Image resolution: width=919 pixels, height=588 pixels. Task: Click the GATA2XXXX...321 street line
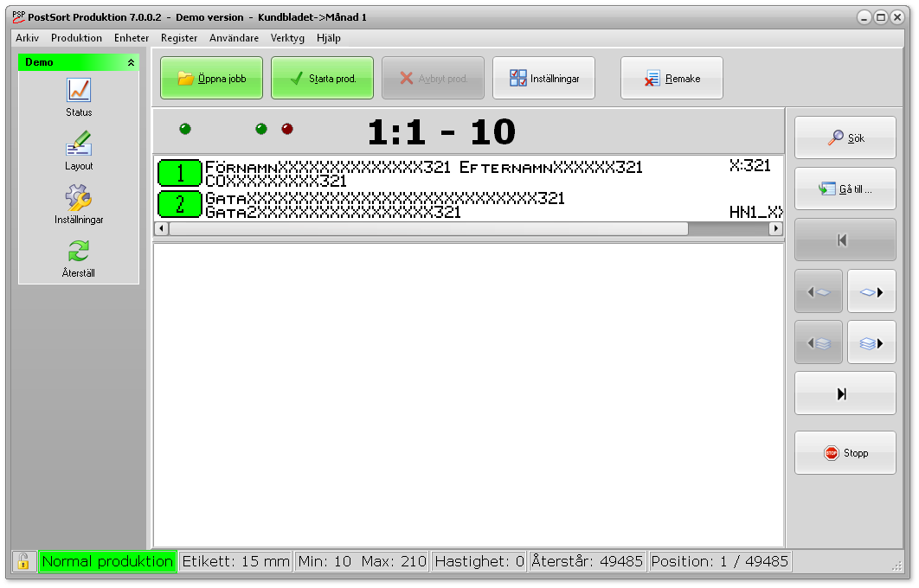[x=333, y=212]
